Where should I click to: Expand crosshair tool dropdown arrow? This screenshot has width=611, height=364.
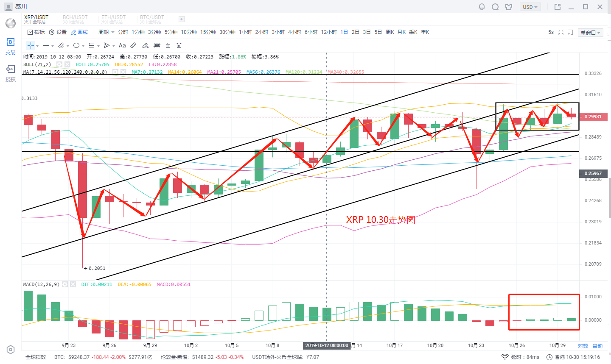(x=37, y=46)
